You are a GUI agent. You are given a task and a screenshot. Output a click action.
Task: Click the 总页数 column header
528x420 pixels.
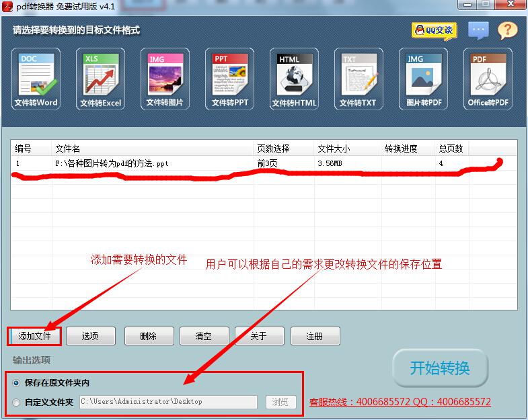pyautogui.click(x=452, y=149)
